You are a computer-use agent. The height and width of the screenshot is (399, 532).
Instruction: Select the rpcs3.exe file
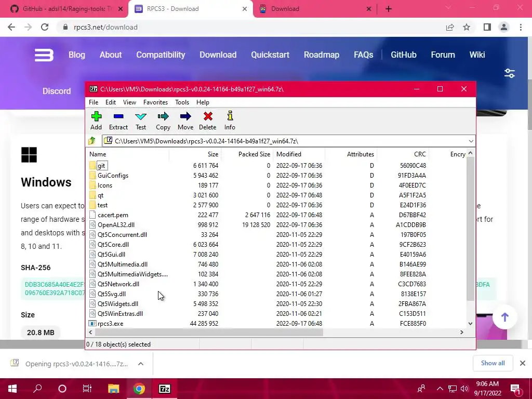click(x=110, y=323)
